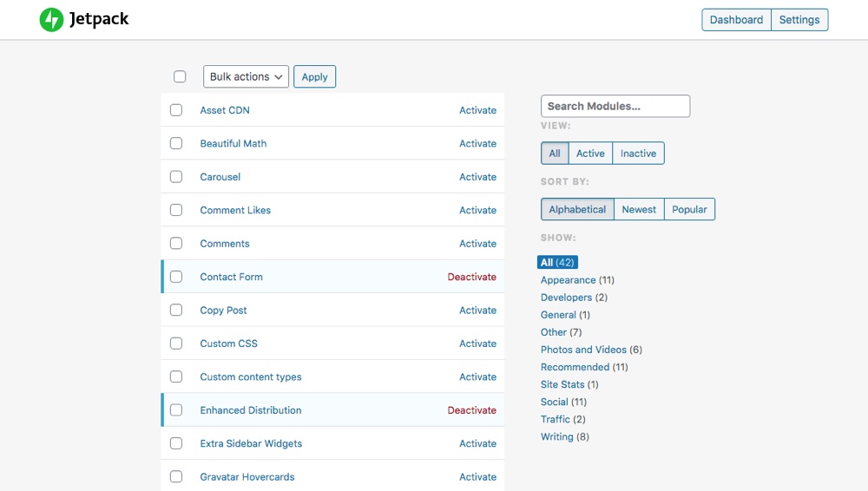Activate the Custom content types module
The height and width of the screenshot is (491, 868).
(x=477, y=376)
